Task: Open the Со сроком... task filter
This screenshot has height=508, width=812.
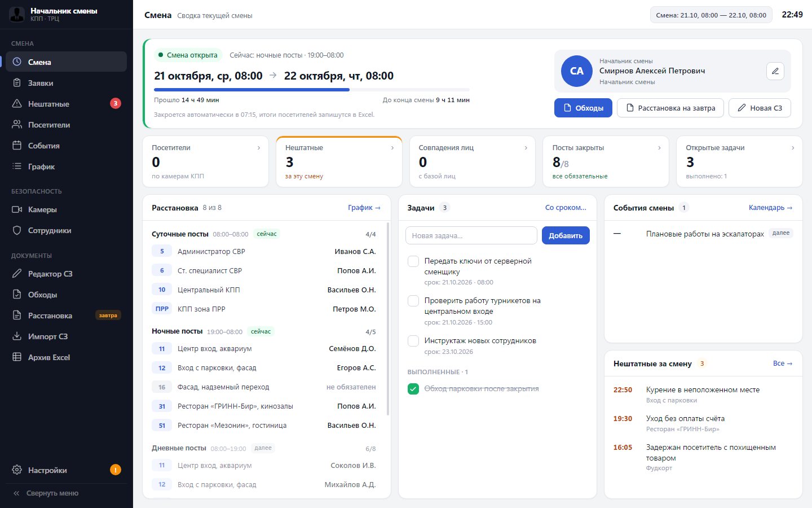Action: (566, 208)
